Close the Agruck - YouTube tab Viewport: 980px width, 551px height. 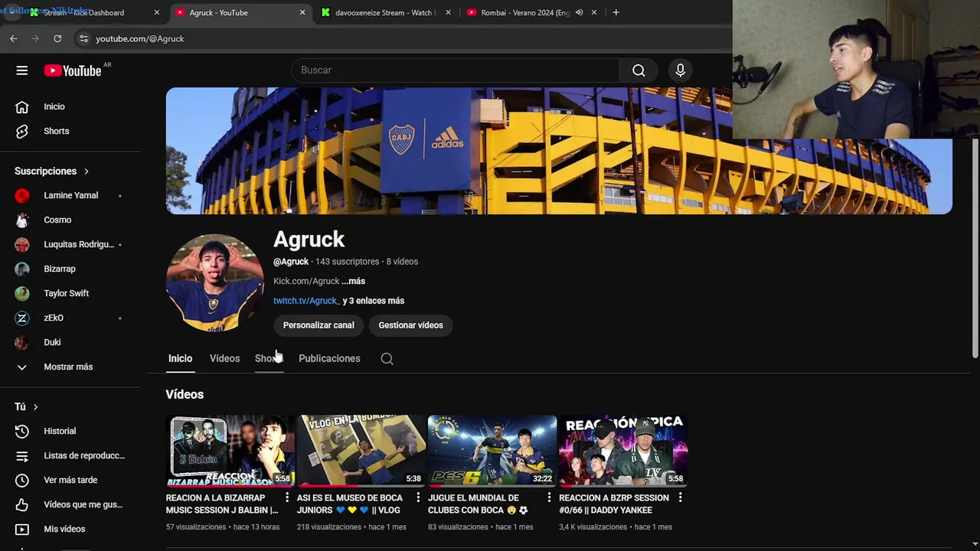[302, 12]
